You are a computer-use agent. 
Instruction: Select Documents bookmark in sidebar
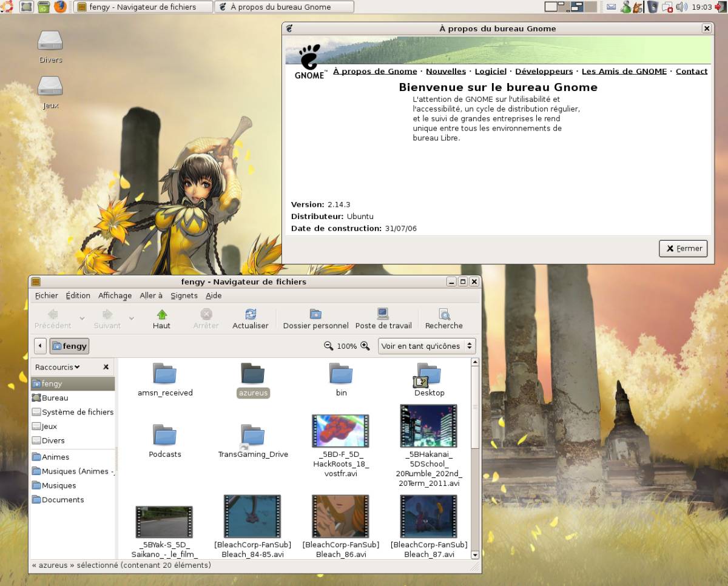click(73, 500)
